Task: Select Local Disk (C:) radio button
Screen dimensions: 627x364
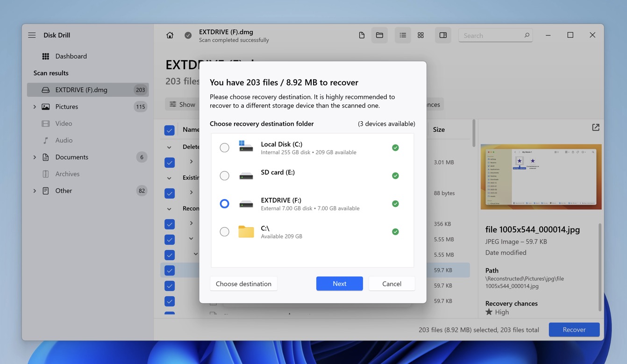Action: tap(224, 148)
